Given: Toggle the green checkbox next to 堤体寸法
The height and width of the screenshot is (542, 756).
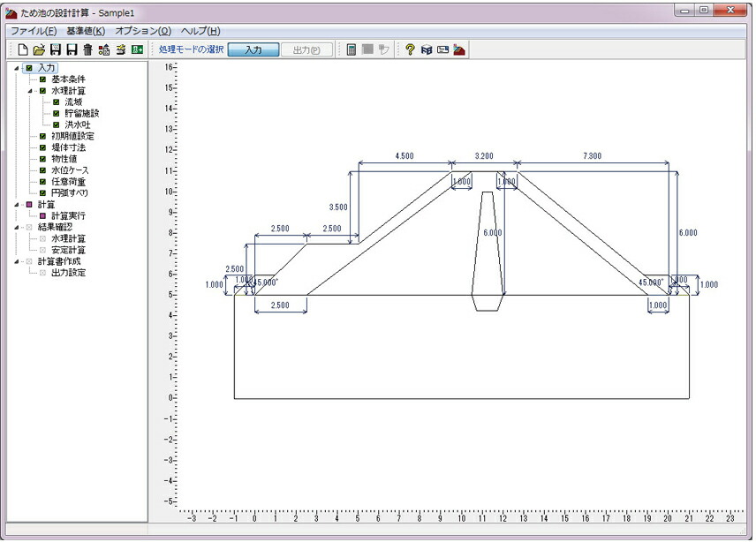Looking at the screenshot, I should tap(43, 148).
